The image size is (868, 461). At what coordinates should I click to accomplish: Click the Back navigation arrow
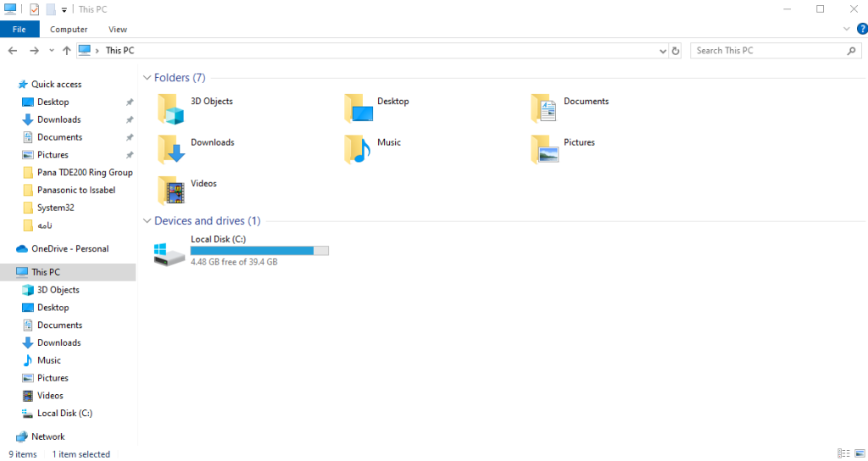[13, 50]
